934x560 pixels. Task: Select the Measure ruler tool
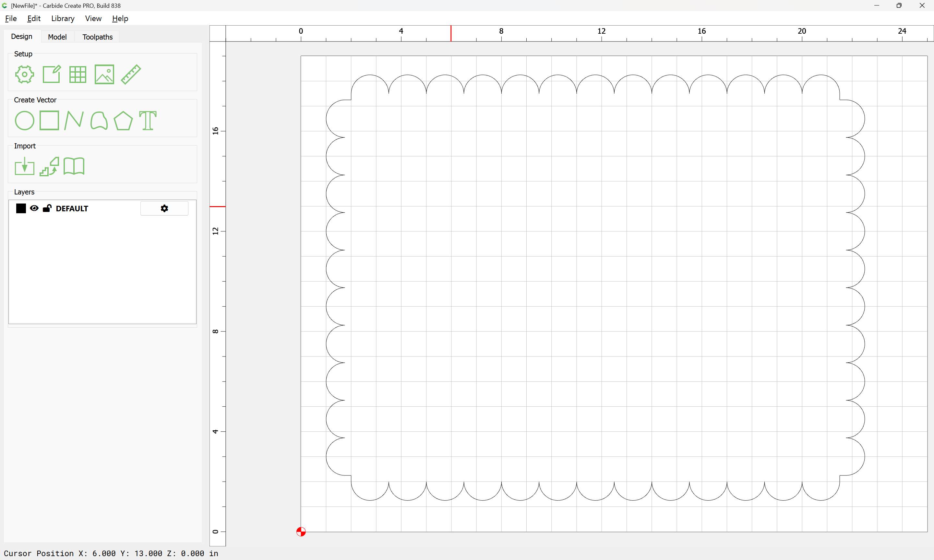click(x=131, y=74)
